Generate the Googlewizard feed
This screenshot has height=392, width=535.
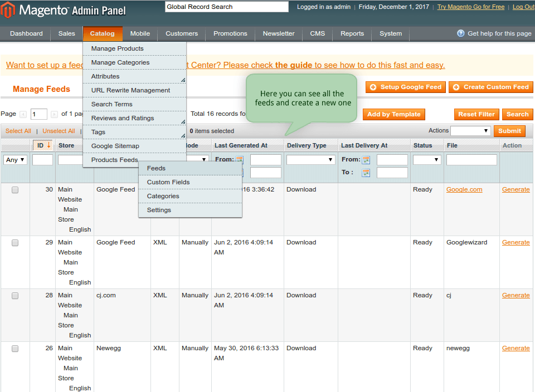[515, 242]
